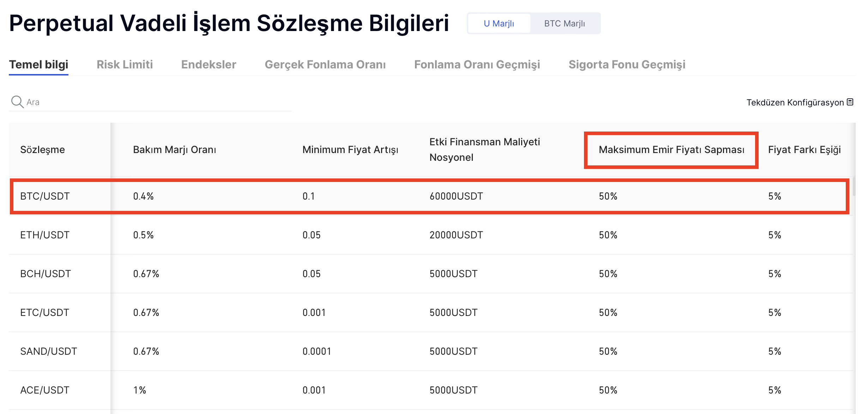Open Sigorta Fonu Geçmişi tab
Screen dimensions: 868x414
(x=627, y=65)
